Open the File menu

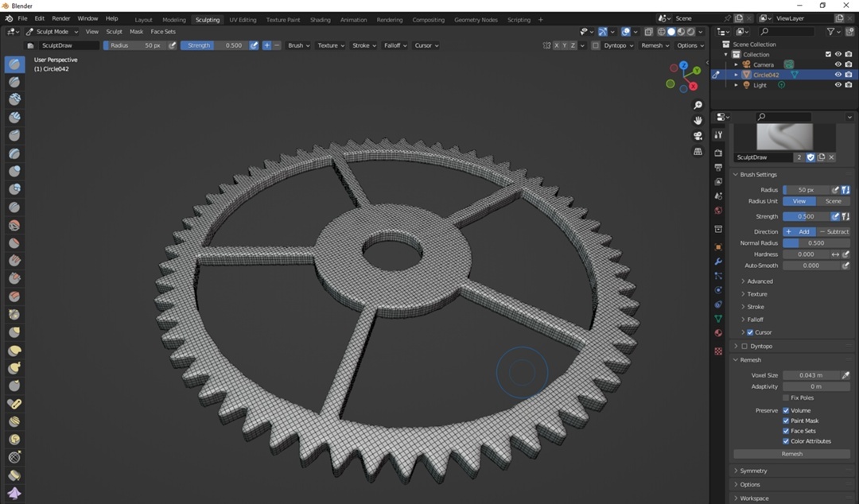[x=22, y=18]
